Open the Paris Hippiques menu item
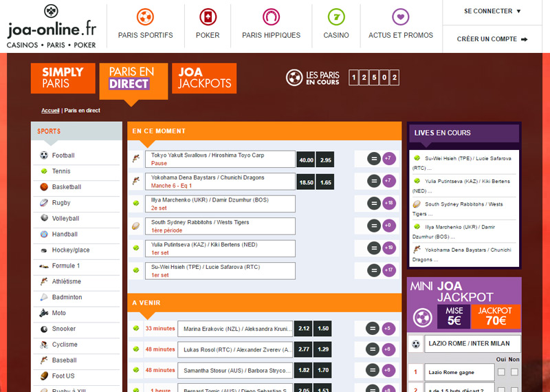Image resolution: width=550 pixels, height=392 pixels. (x=271, y=26)
